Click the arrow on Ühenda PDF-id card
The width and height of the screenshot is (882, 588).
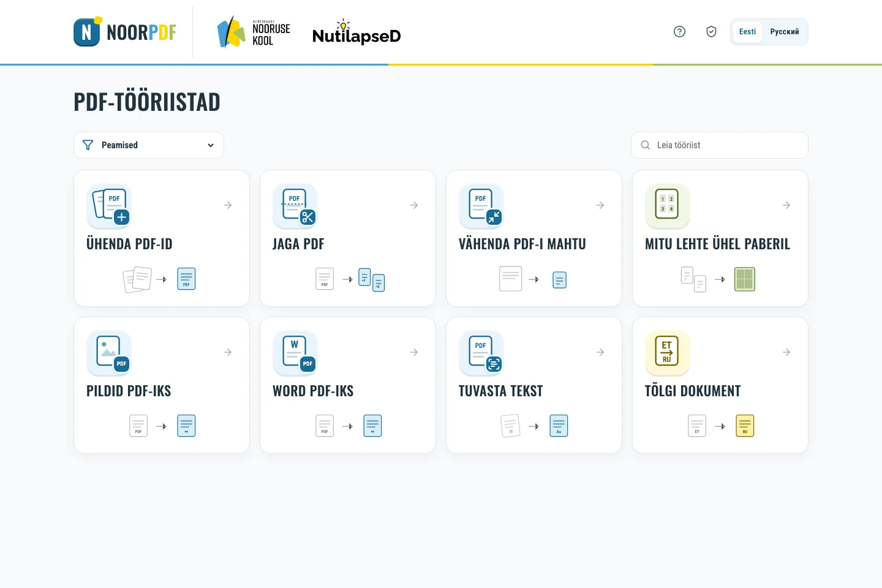tap(228, 205)
